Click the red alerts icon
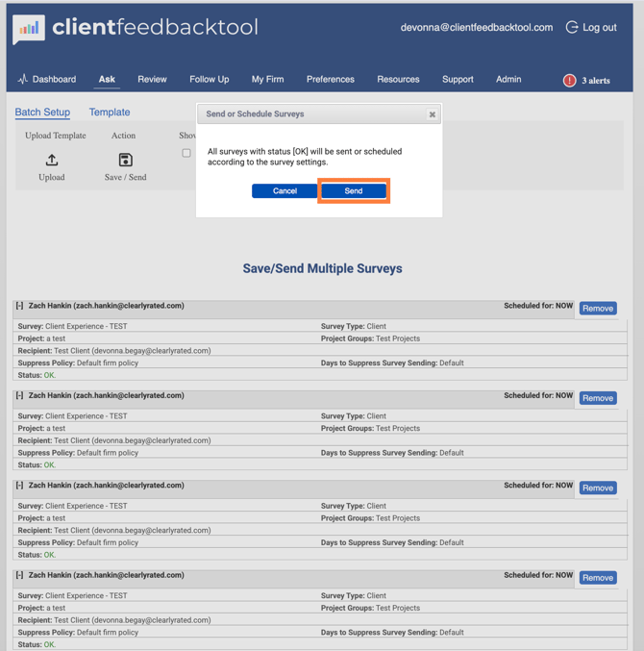 coord(570,81)
